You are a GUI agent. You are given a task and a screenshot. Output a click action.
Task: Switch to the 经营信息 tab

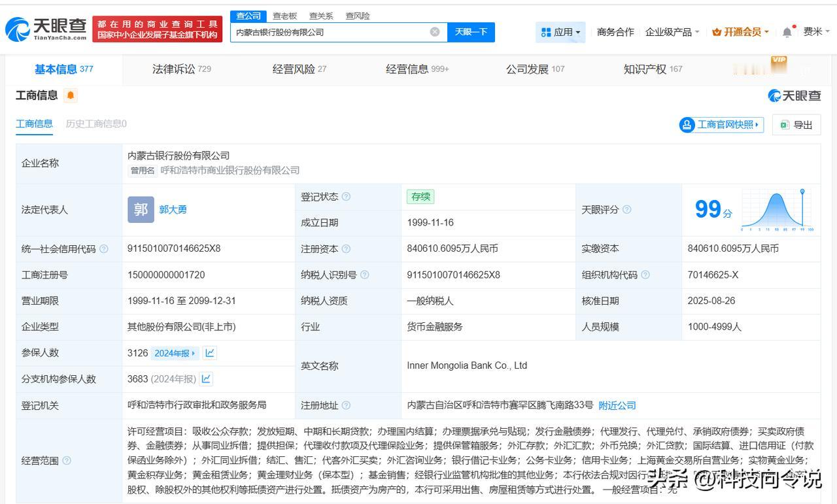click(x=417, y=69)
